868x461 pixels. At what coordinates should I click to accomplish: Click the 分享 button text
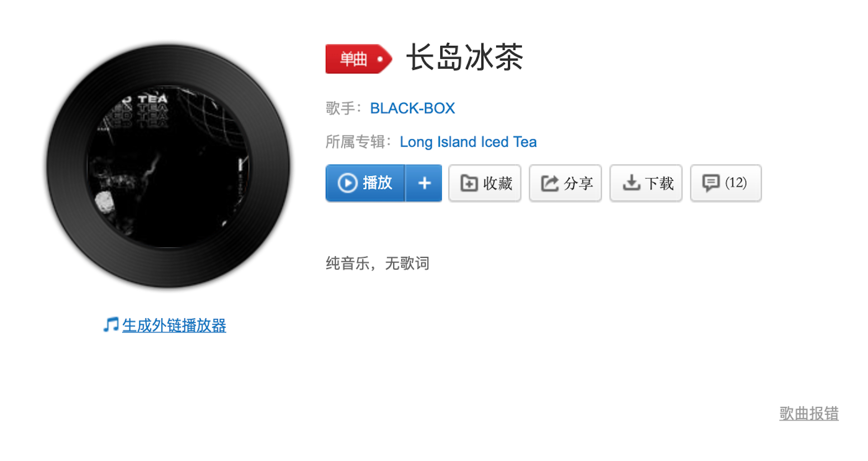[578, 183]
